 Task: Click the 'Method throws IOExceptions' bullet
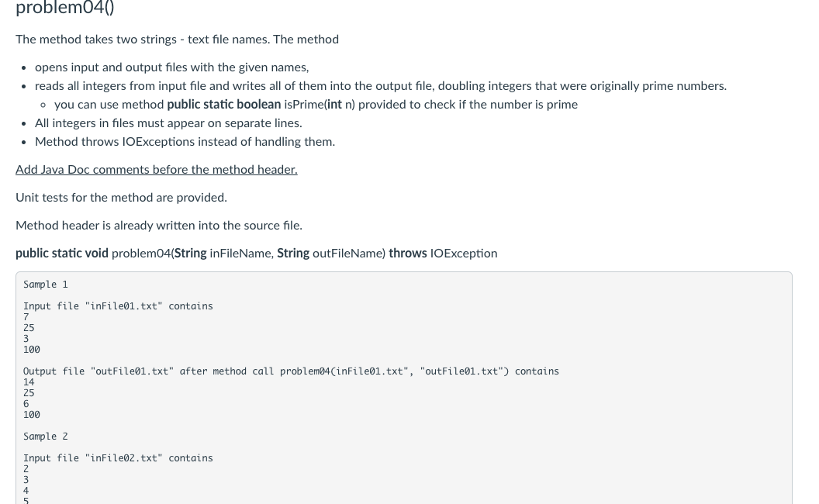[185, 142]
